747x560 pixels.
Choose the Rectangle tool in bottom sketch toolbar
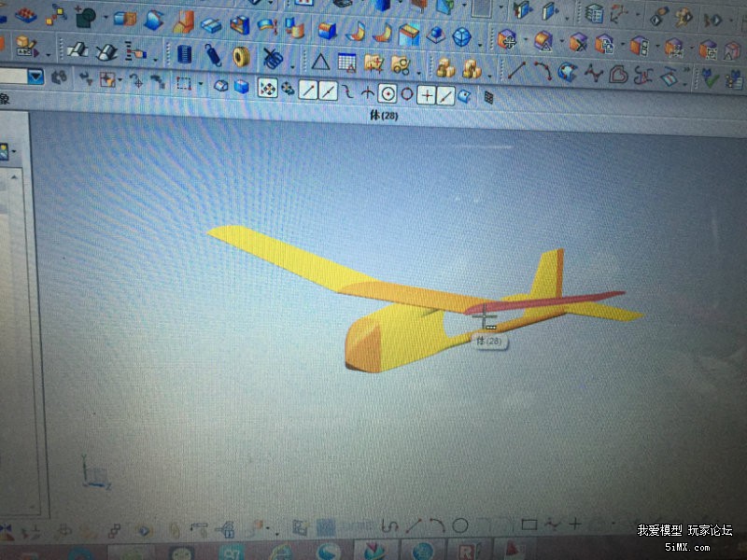tap(529, 525)
